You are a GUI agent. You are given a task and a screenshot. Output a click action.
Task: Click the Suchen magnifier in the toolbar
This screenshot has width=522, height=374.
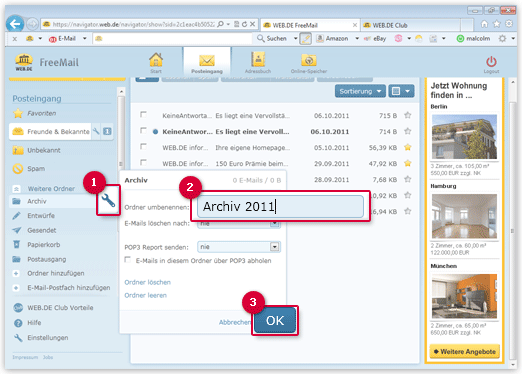point(261,39)
